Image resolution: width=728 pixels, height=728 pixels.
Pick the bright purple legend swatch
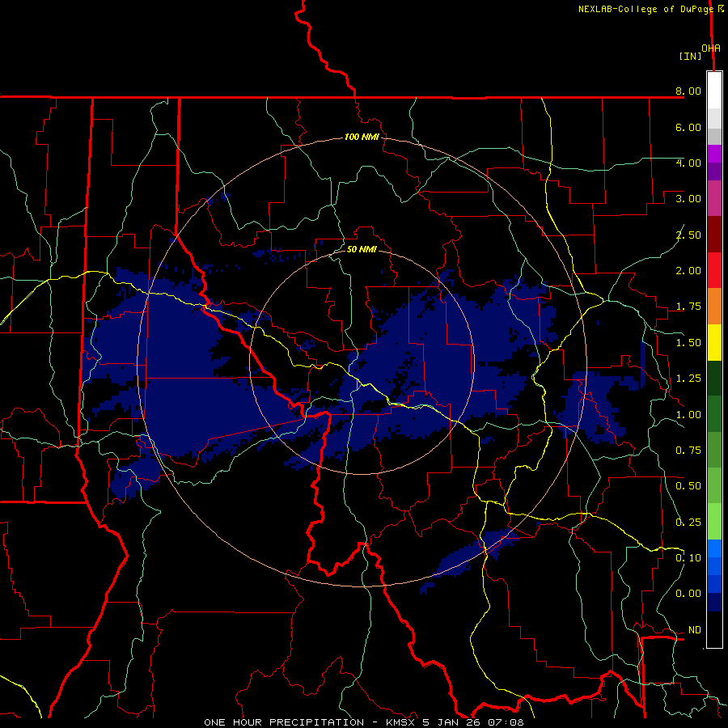pyautogui.click(x=714, y=154)
